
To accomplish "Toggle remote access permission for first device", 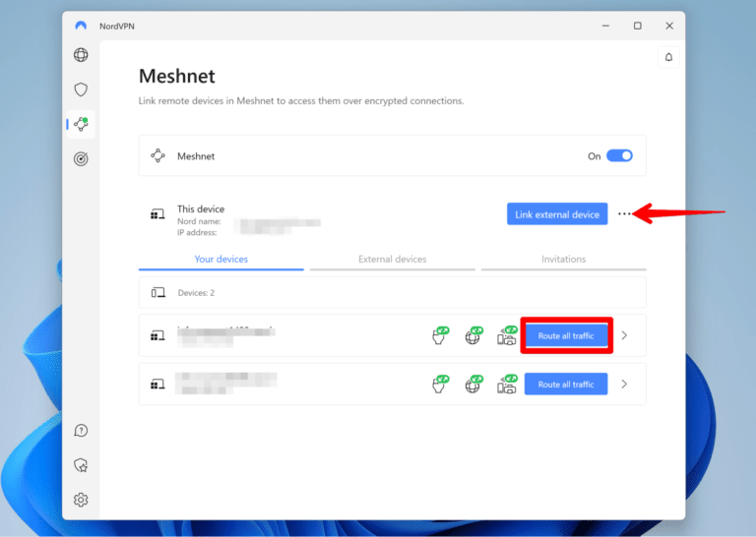I will (x=440, y=336).
